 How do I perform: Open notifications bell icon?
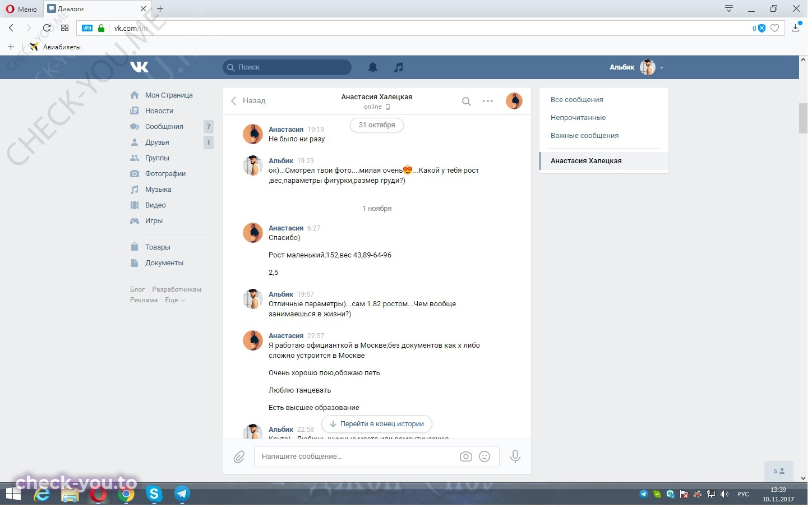pos(373,67)
